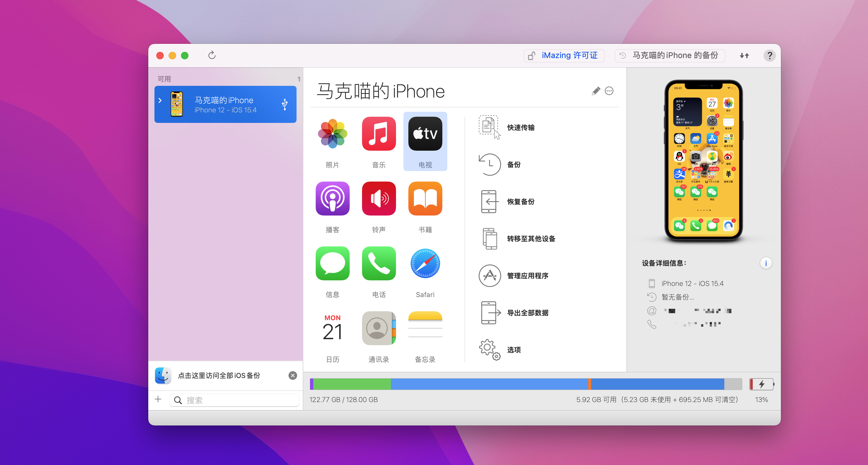The width and height of the screenshot is (868, 465).
Task: Click 点击这里访问全部 iOS 备份 link
Action: click(219, 375)
